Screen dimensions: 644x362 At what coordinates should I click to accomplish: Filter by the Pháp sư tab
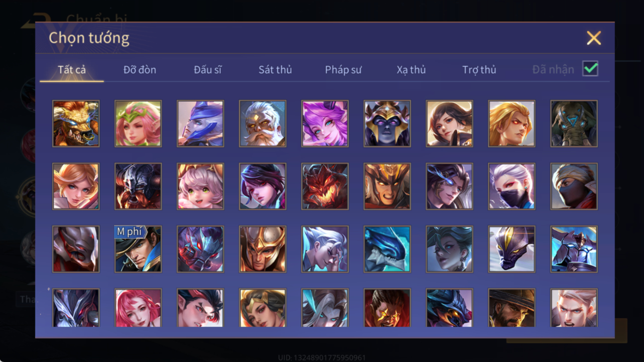tap(343, 70)
